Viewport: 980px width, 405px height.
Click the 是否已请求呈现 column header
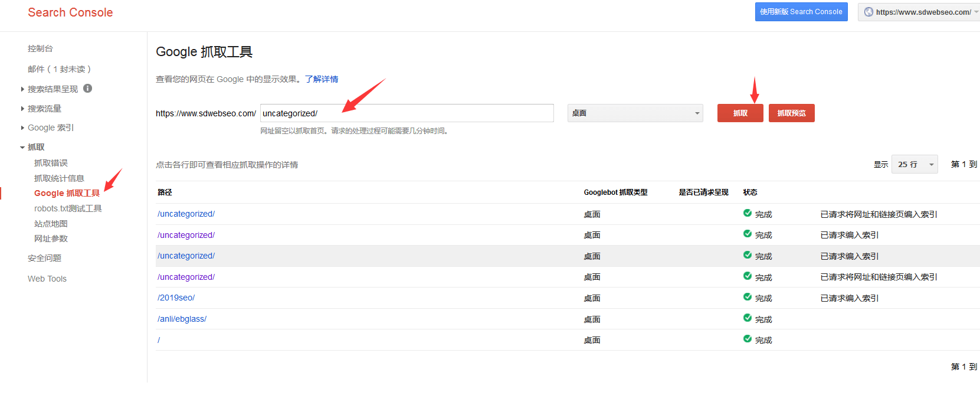click(703, 192)
